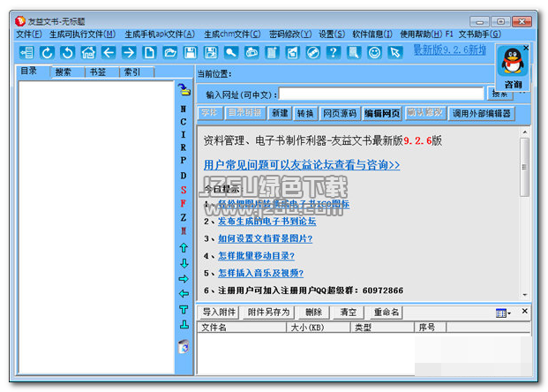Click the letter I icon in vertical strip
The image size is (548, 392).
pos(184,134)
